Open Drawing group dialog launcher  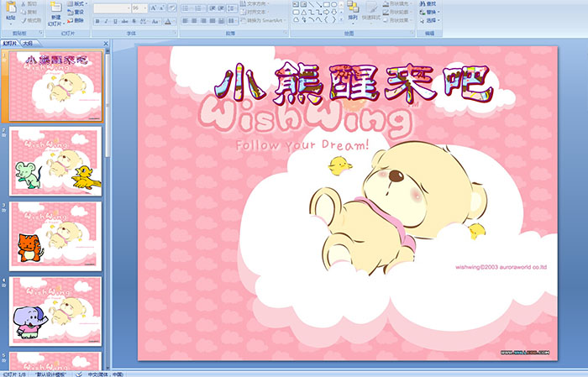click(412, 33)
